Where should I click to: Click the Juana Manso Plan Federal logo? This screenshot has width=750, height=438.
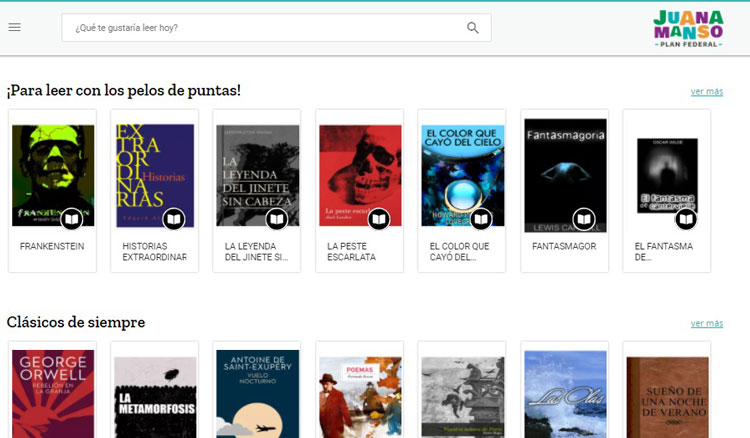[688, 29]
